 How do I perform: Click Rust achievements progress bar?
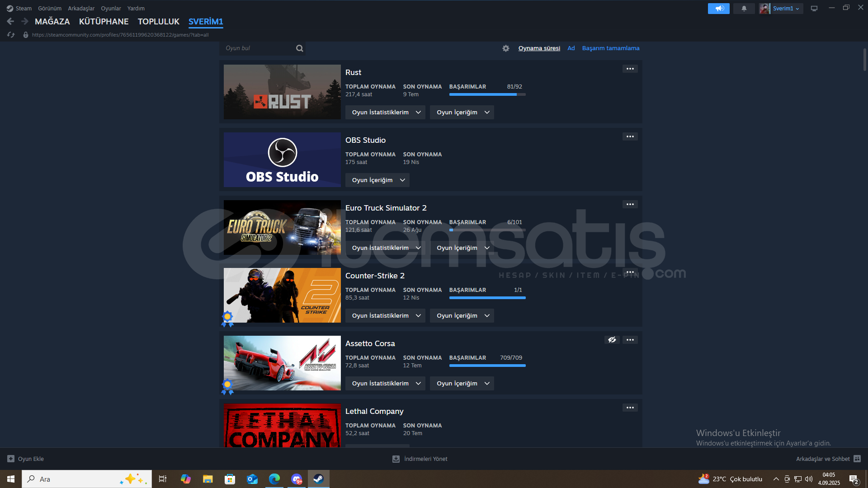[487, 94]
